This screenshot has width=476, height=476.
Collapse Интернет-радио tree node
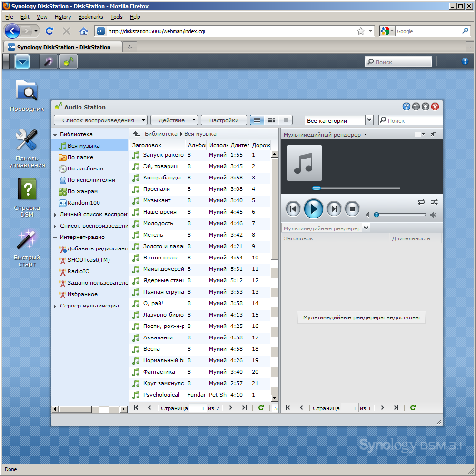55,238
